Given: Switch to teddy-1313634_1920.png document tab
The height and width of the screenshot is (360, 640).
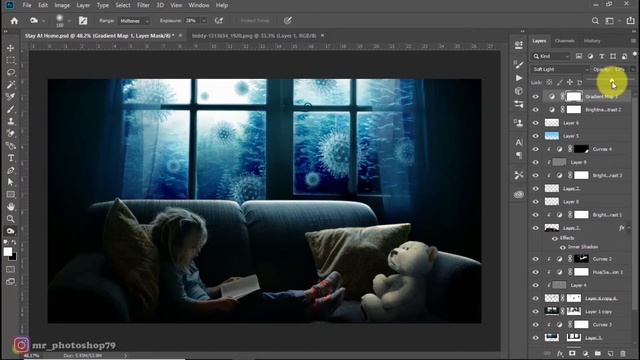Looking at the screenshot, I should click(254, 36).
